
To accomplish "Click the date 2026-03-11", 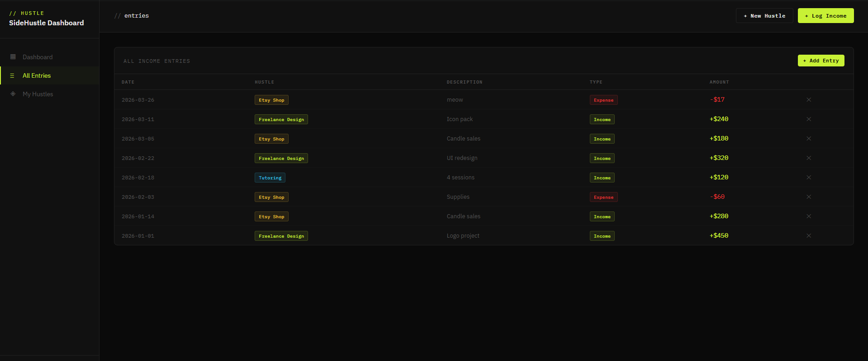I will coord(138,119).
